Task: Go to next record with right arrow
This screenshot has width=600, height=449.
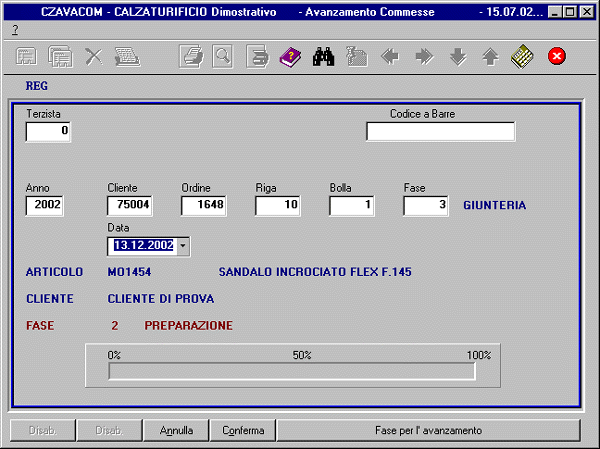Action: pyautogui.click(x=424, y=57)
